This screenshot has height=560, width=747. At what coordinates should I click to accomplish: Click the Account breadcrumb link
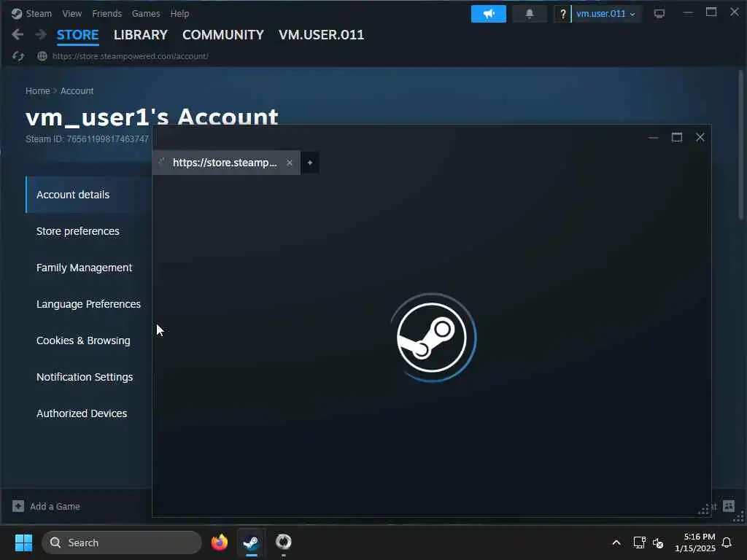click(x=77, y=91)
